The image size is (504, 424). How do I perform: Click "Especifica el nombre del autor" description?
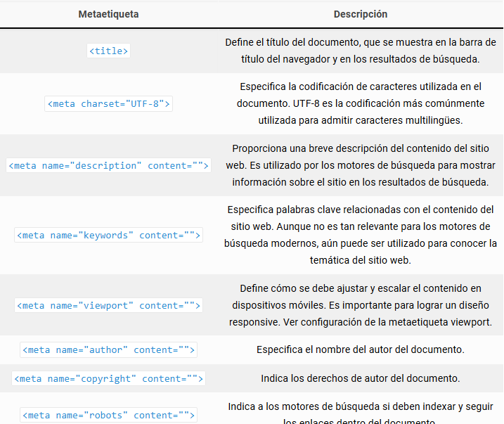[x=360, y=349]
